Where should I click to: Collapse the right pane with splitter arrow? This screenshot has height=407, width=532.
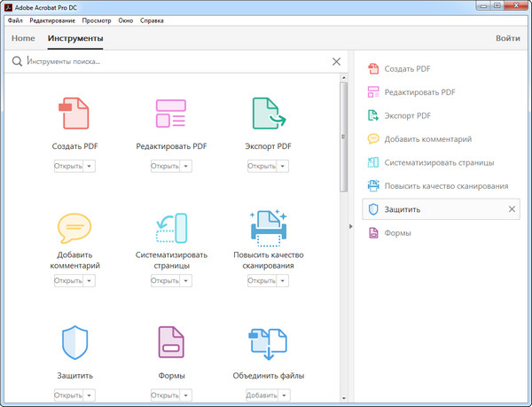tap(350, 227)
